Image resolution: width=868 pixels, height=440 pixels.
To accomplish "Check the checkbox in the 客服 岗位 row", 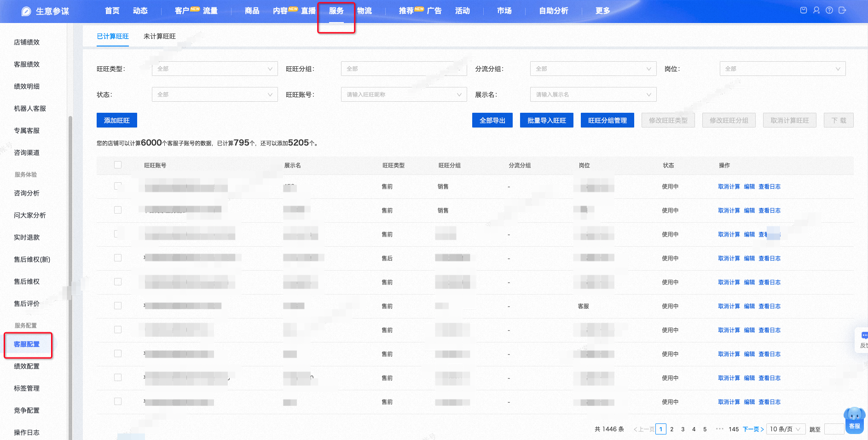I will click(118, 306).
